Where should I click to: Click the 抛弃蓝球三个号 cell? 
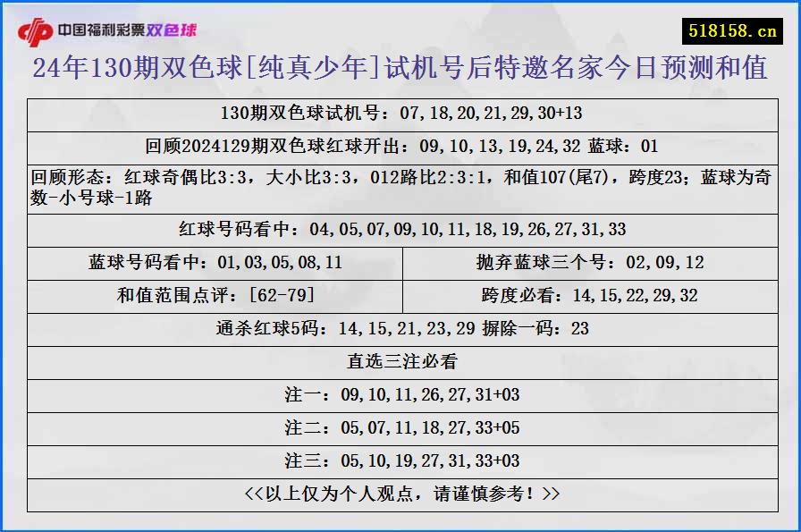click(x=592, y=263)
